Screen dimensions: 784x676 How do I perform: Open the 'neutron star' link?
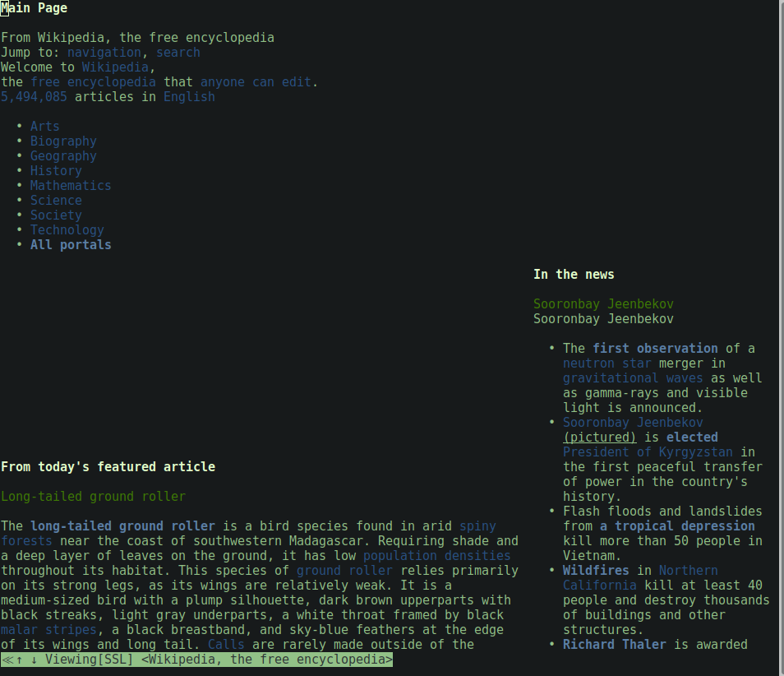[x=607, y=363]
